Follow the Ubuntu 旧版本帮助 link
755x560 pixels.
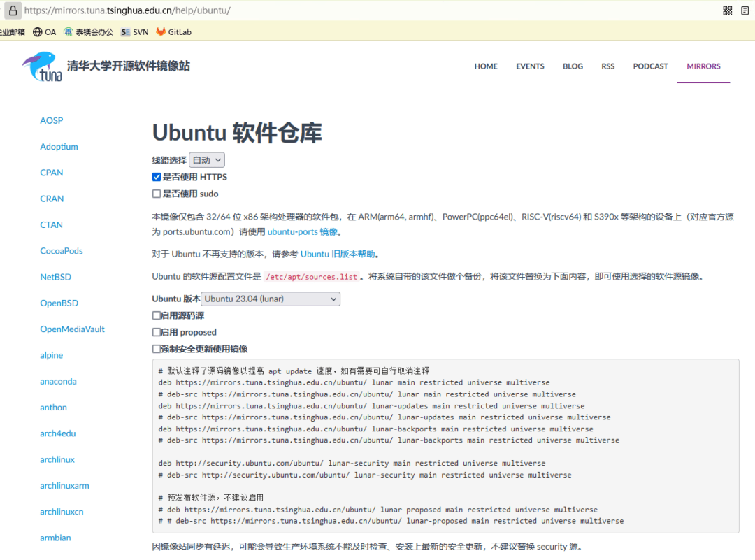pyautogui.click(x=338, y=254)
